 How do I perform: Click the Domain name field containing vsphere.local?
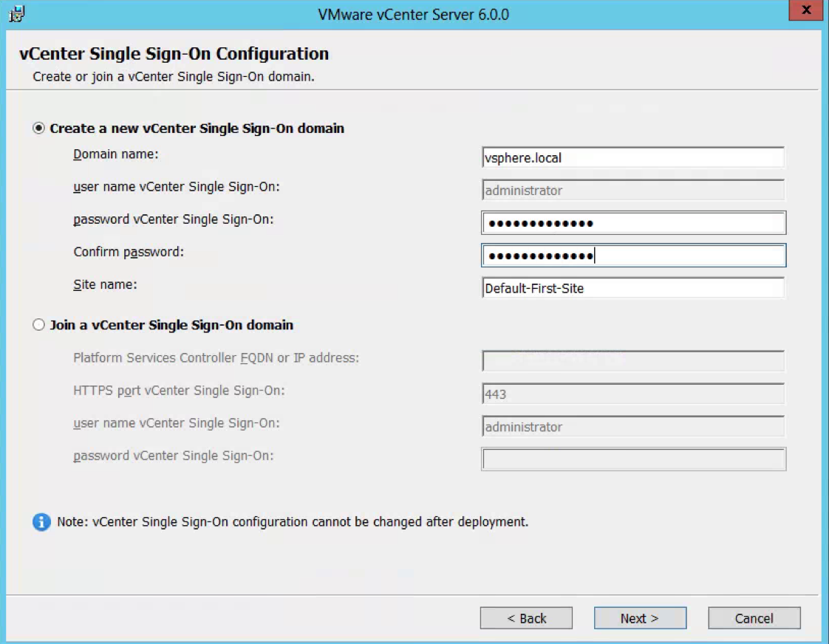click(x=633, y=157)
